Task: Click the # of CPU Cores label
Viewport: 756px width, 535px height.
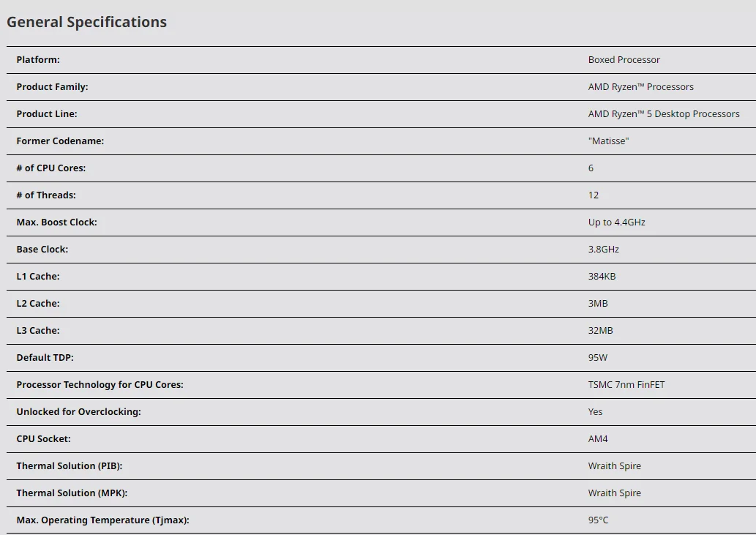Action: (51, 168)
